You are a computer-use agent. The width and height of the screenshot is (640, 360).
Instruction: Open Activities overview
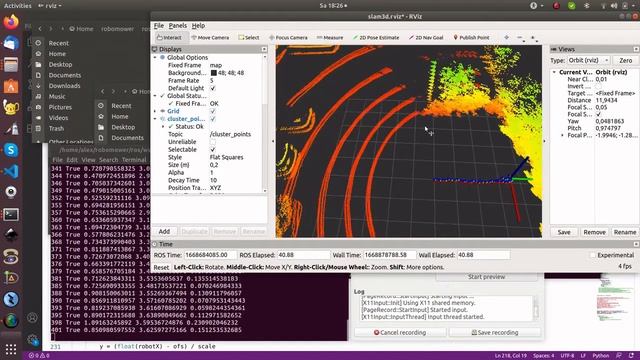(18, 6)
